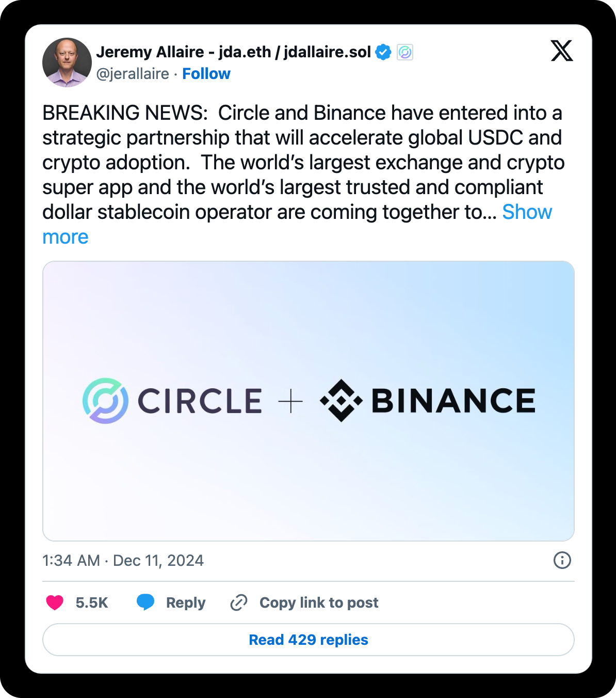Click the @jerallaire handle
The image size is (616, 698).
(x=133, y=74)
